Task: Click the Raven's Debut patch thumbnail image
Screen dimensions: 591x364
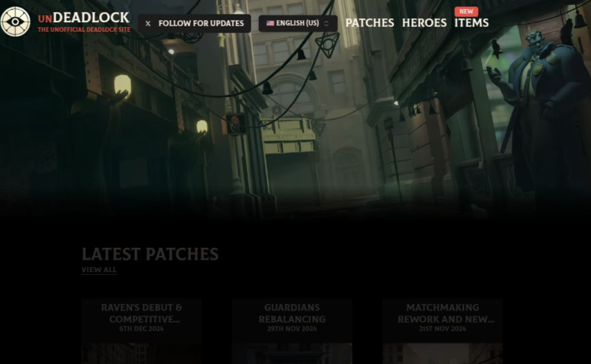Action: pos(141,354)
